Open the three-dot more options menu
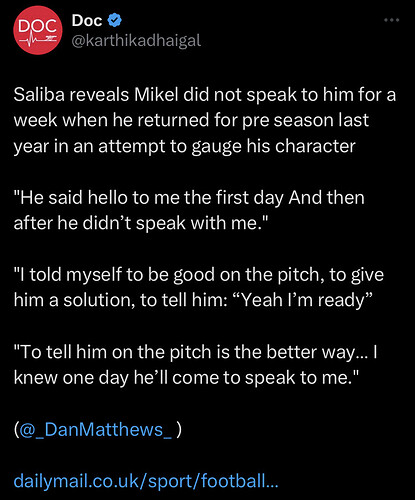Screen dimensions: 415x500 pyautogui.click(x=391, y=20)
